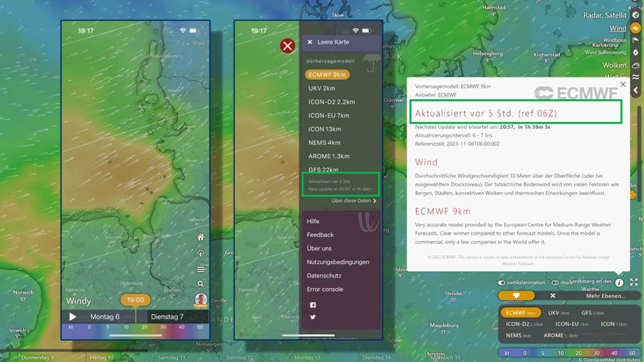Click the red circle X close icon
Screen dimensions: 644x362
click(x=287, y=46)
